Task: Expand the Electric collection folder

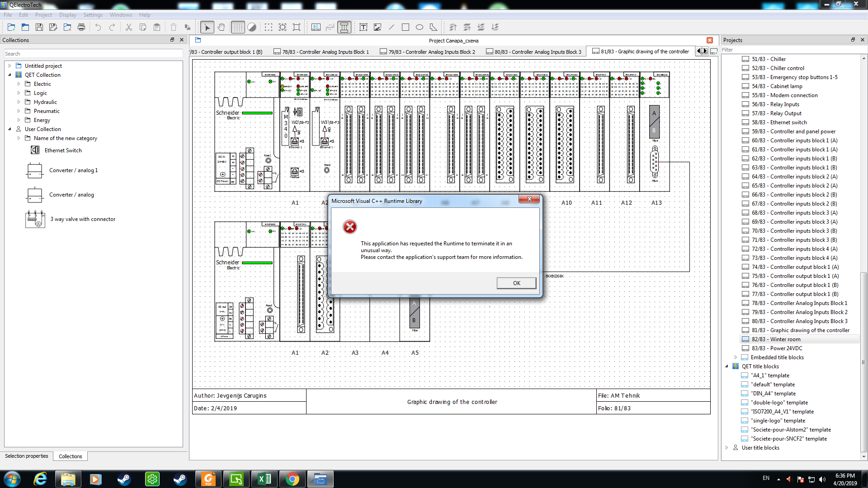Action: click(x=19, y=84)
